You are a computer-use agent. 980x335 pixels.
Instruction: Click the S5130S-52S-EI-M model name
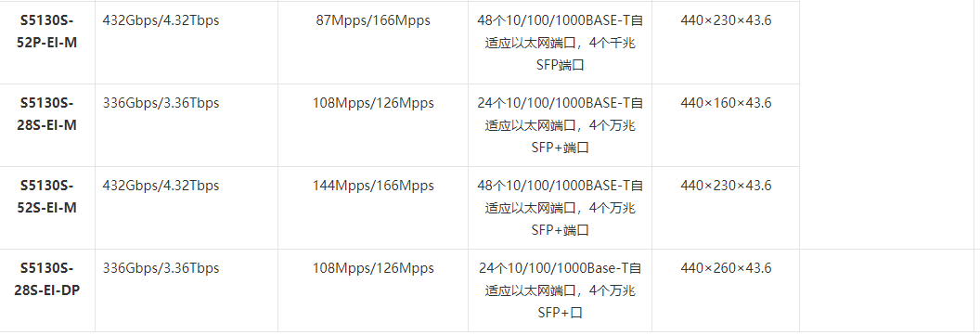pos(47,197)
